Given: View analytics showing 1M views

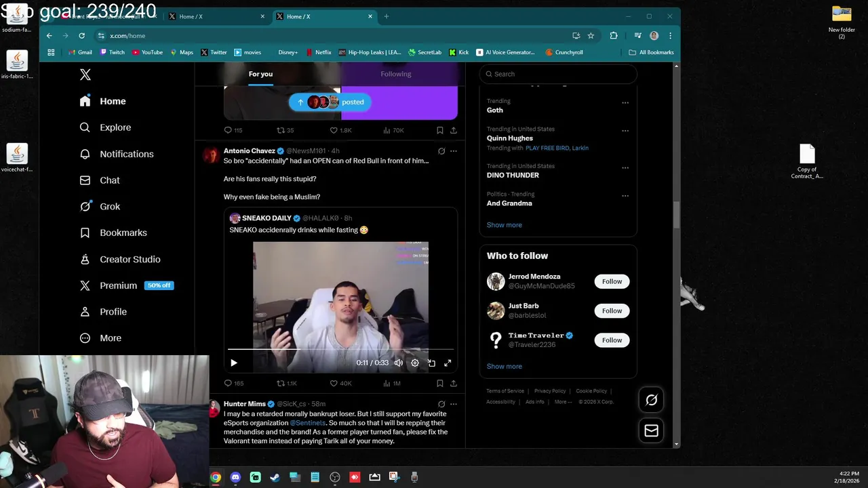Looking at the screenshot, I should tap(392, 383).
